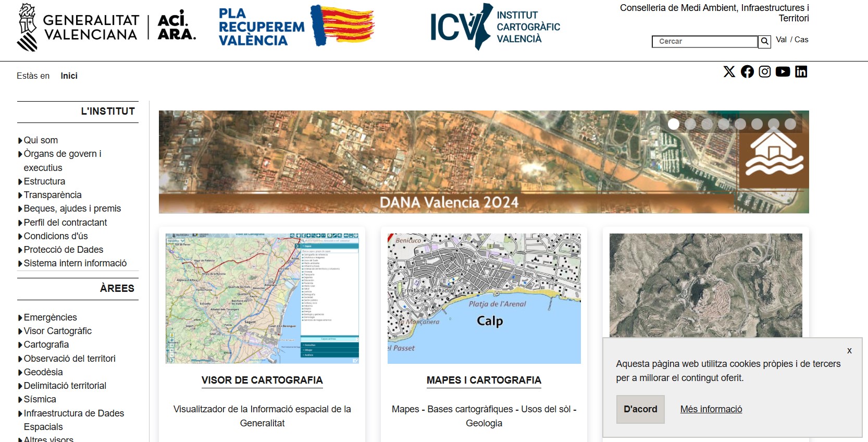Open Protecció de Dades page

[x=64, y=250]
